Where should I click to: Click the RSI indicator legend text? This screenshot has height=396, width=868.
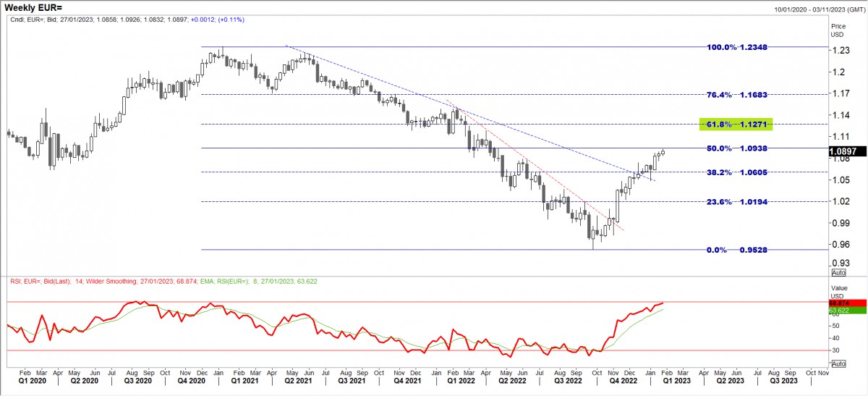(163, 281)
